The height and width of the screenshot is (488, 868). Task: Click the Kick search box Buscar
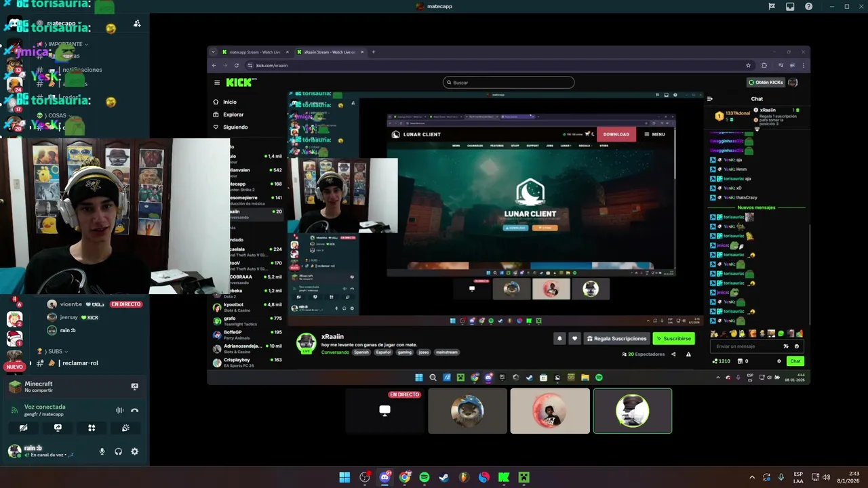pos(509,83)
